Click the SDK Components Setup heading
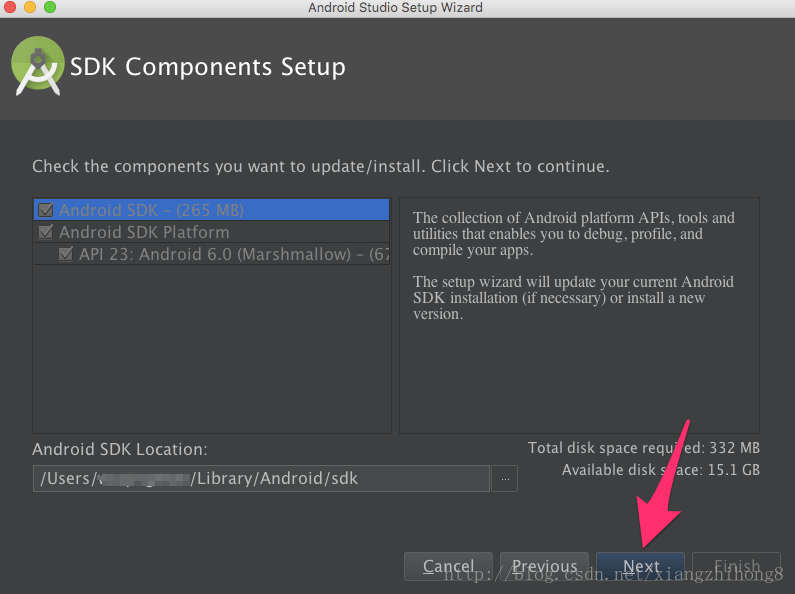Viewport: 795px width, 594px height. pos(208,67)
